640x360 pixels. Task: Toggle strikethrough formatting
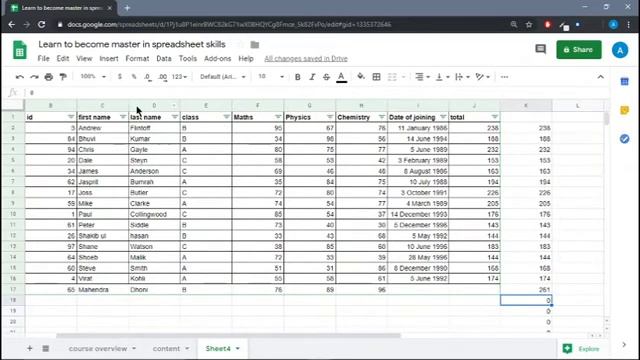coord(326,77)
